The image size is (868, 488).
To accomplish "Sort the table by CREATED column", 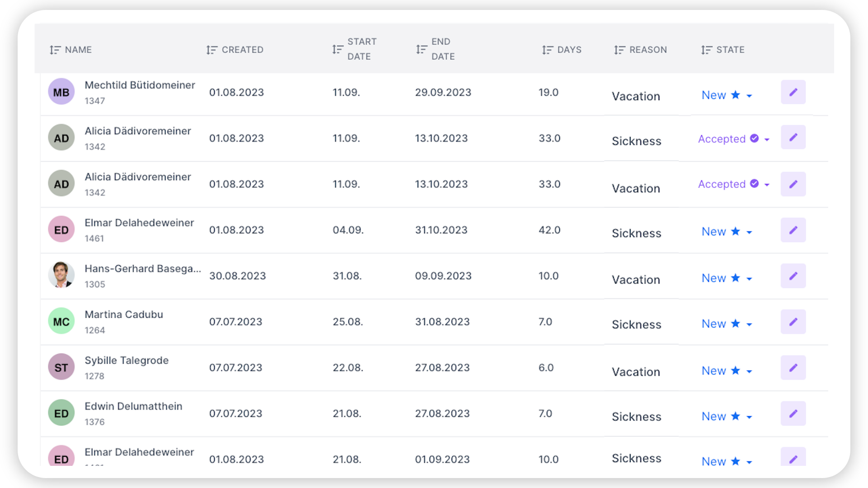I will pos(235,50).
